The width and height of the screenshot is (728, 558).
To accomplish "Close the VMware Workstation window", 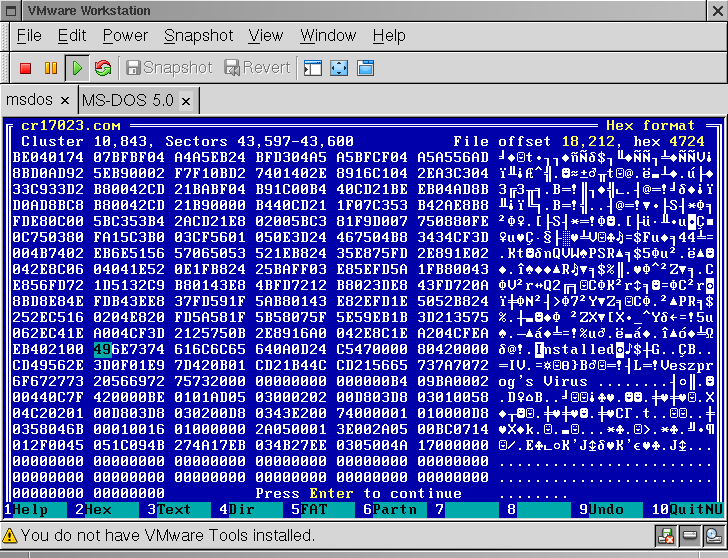I will point(717,11).
